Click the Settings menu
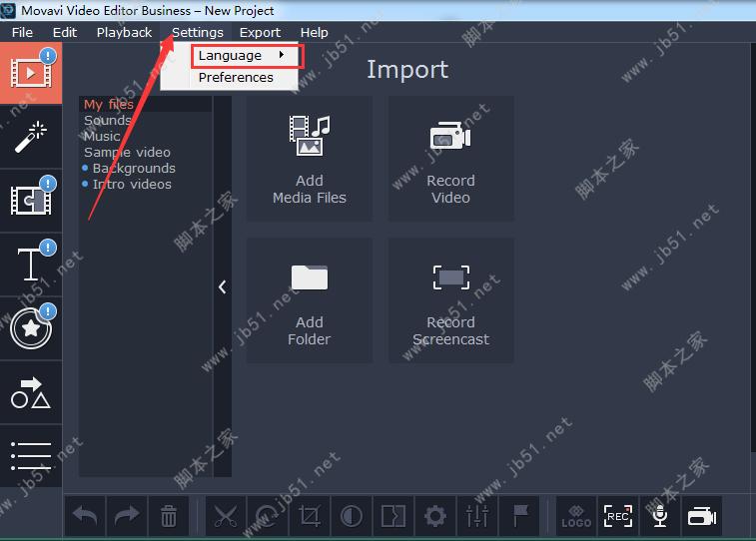 [x=197, y=32]
